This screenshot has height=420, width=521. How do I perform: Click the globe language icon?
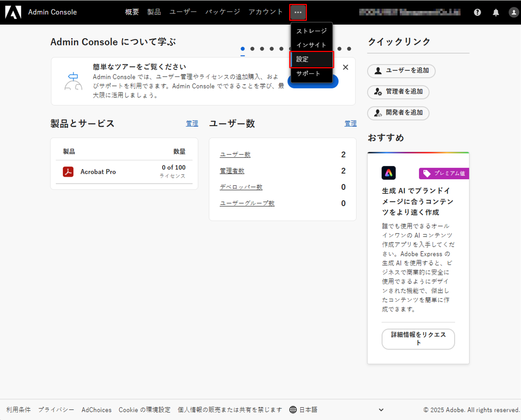click(x=293, y=410)
